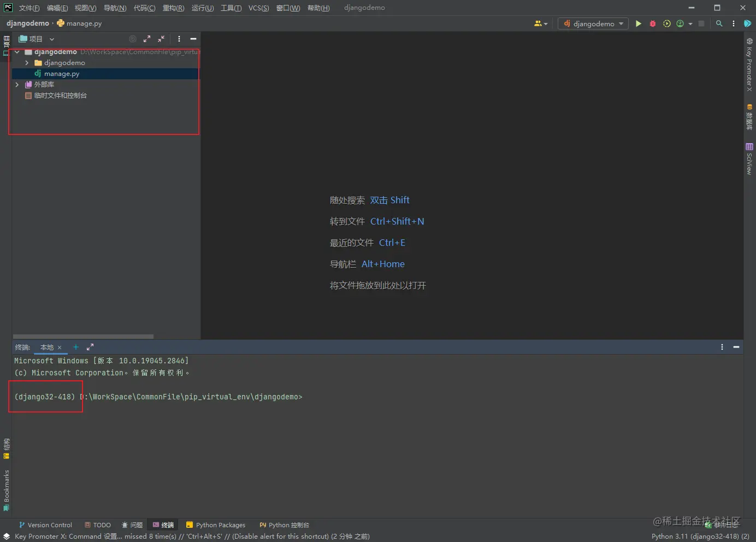
Task: Open the 重构(R) menu
Action: click(x=173, y=8)
